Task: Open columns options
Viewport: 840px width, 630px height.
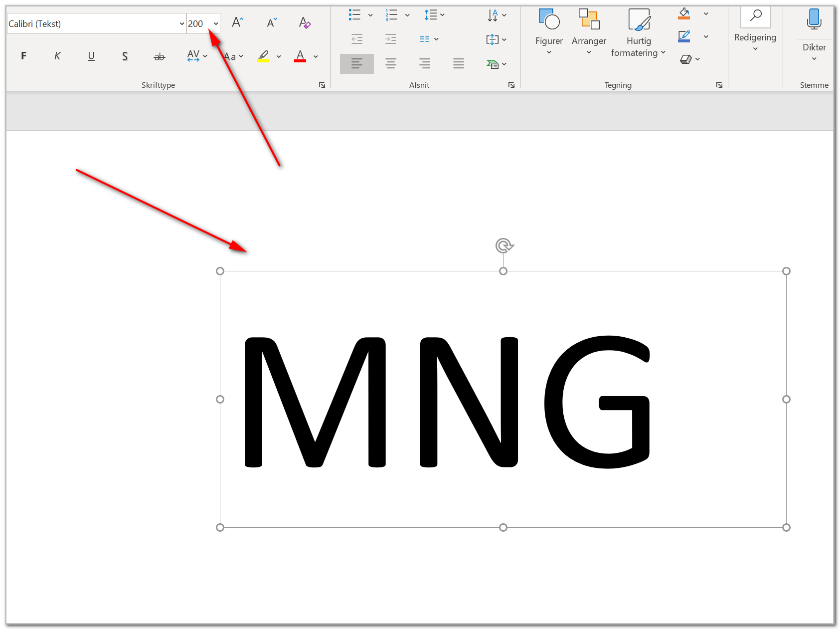Action: [429, 39]
